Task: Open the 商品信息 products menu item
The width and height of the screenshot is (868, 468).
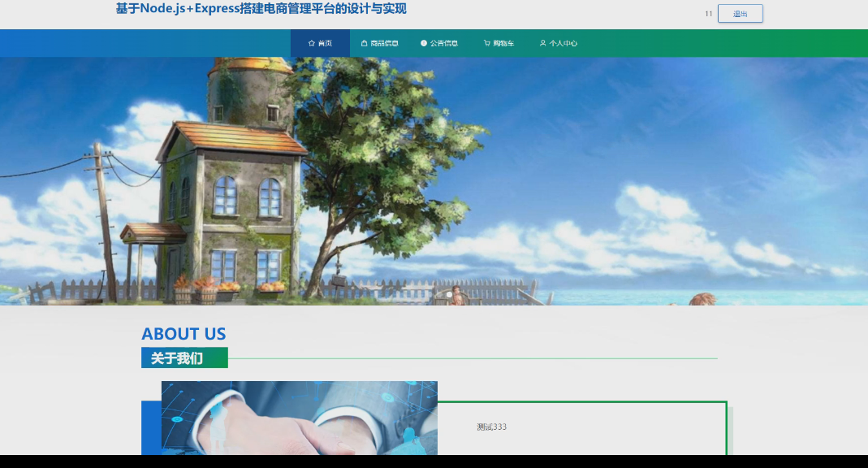Action: (380, 43)
